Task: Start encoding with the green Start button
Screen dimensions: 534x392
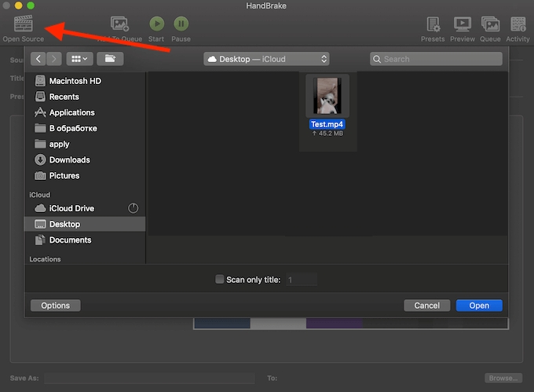Action: [x=156, y=24]
